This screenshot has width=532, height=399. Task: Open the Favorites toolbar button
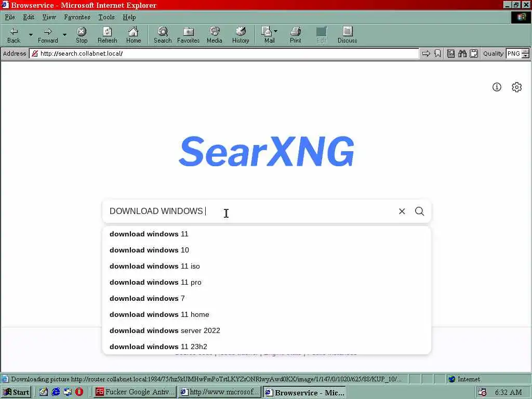click(x=188, y=35)
